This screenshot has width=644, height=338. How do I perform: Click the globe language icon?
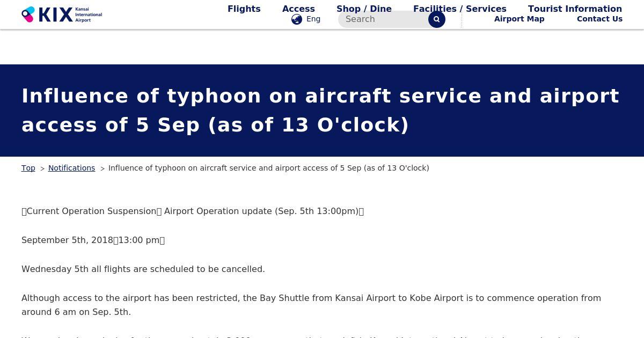[x=297, y=19]
